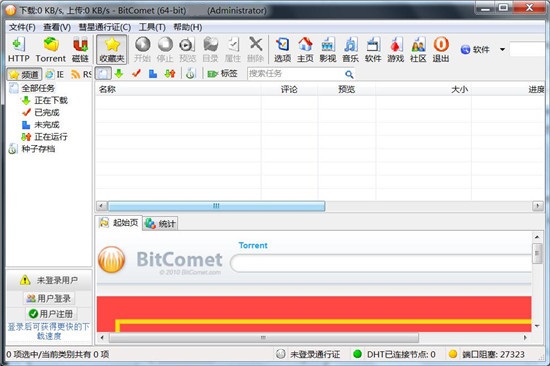
Task: Open the options (选项) toolbar icon
Action: (x=282, y=49)
